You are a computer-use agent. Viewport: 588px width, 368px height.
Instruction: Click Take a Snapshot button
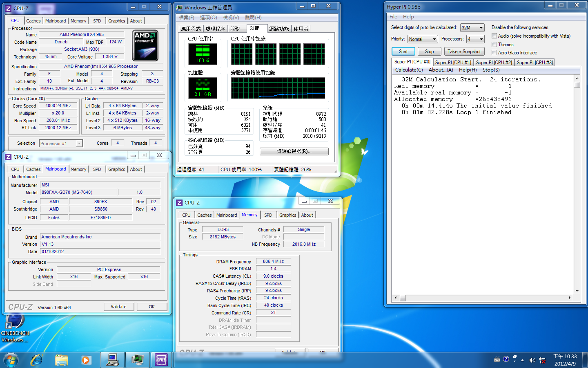pyautogui.click(x=464, y=52)
